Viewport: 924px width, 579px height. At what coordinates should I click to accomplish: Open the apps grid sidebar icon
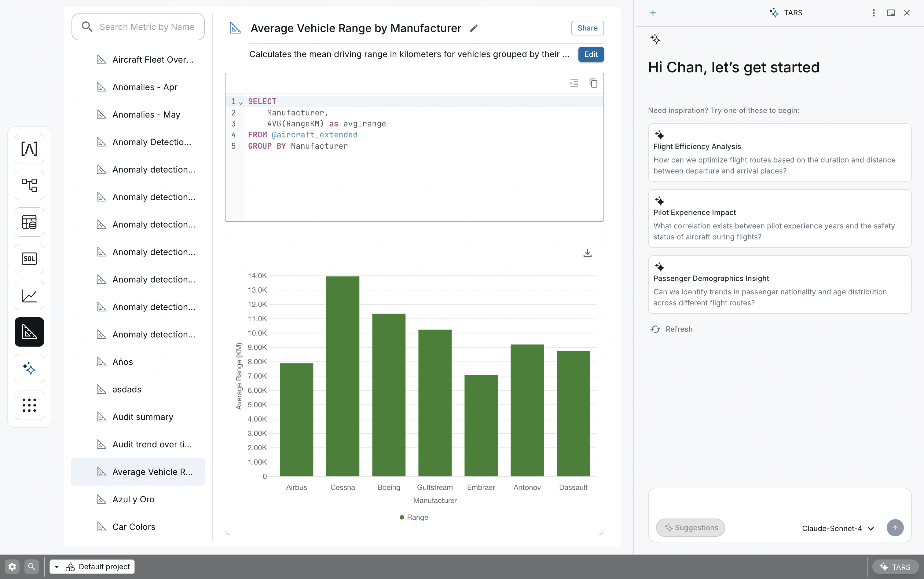click(x=29, y=405)
